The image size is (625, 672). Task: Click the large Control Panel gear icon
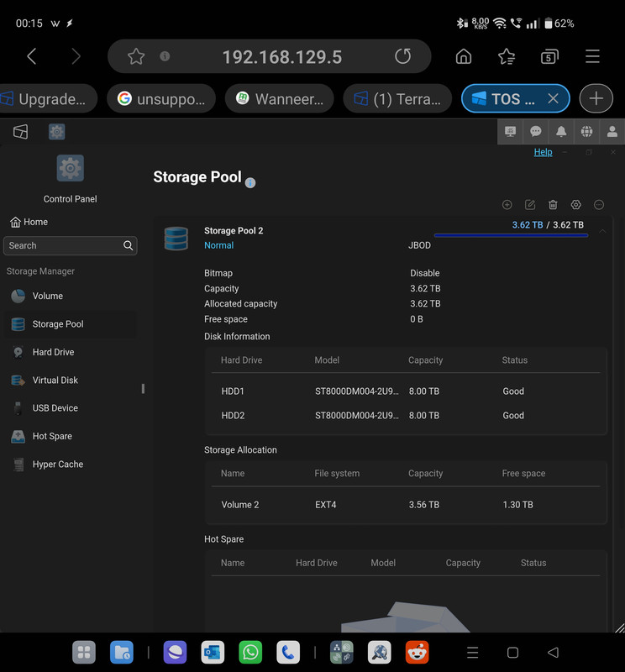pos(71,168)
